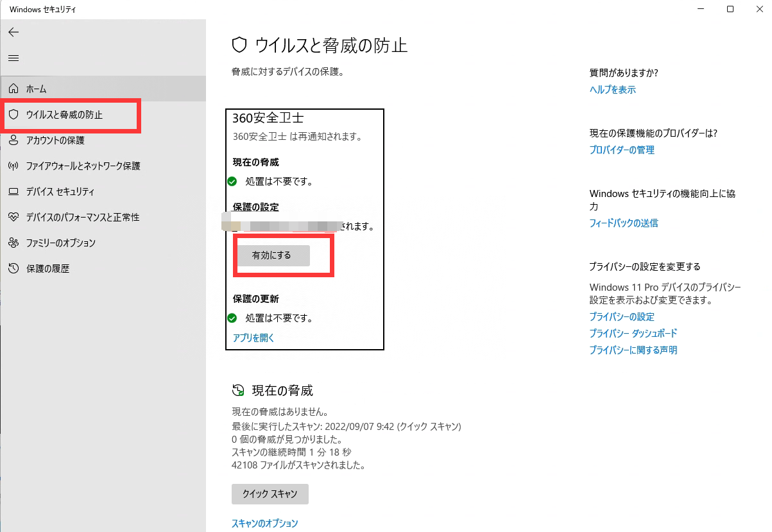Click the back arrow navigation icon

13,32
